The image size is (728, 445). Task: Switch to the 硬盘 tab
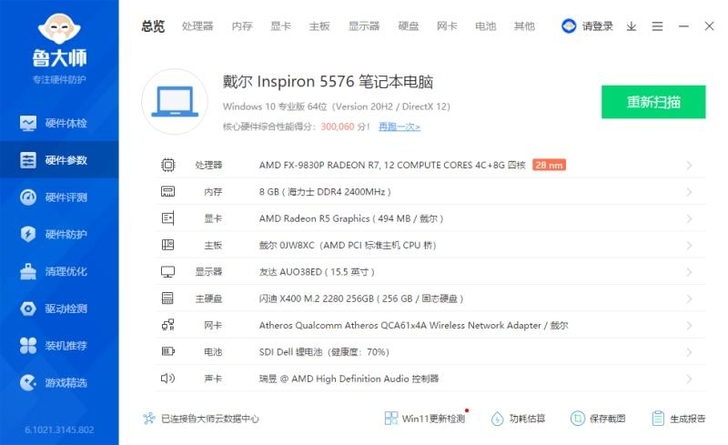click(409, 26)
